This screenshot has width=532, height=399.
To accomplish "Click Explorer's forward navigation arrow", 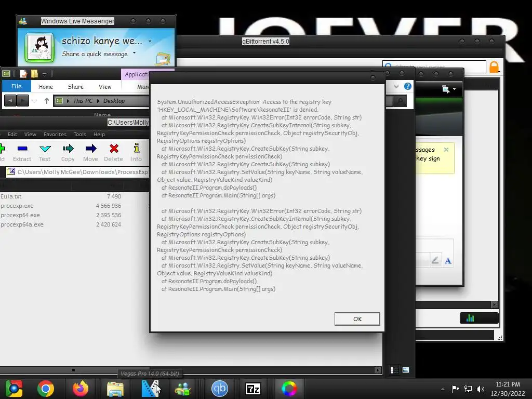I will (23, 101).
